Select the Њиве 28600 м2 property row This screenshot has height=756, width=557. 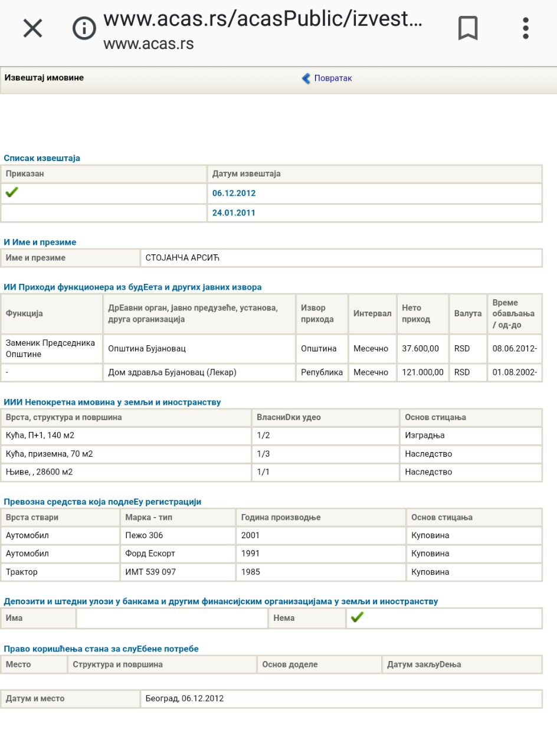point(40,472)
